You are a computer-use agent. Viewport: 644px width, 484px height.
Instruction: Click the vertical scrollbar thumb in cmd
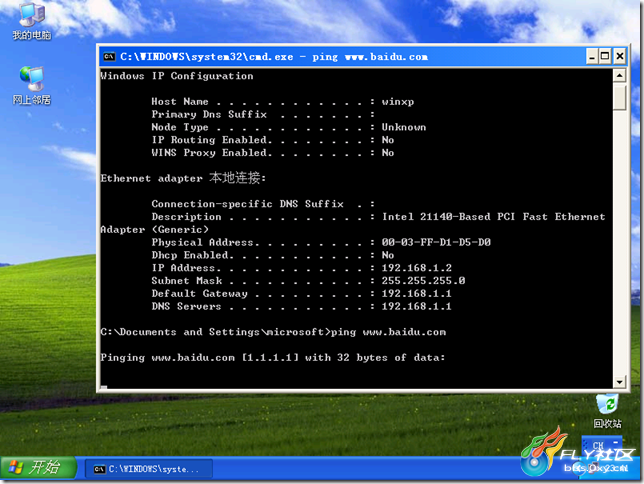[x=619, y=97]
